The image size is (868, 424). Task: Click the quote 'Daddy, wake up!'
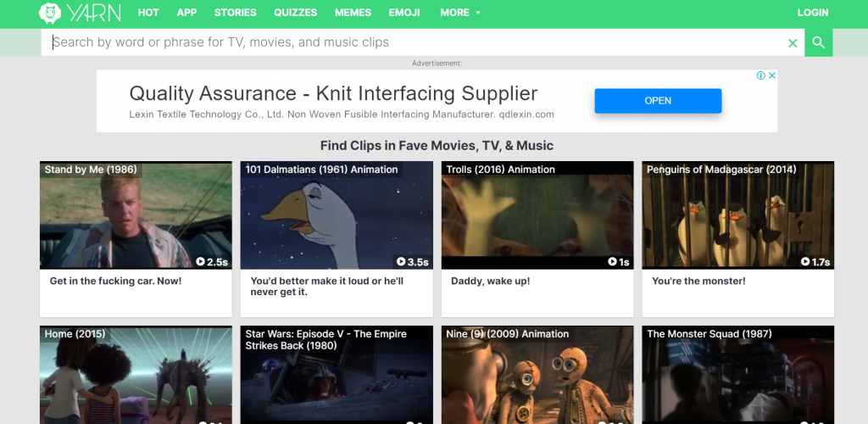[491, 282]
